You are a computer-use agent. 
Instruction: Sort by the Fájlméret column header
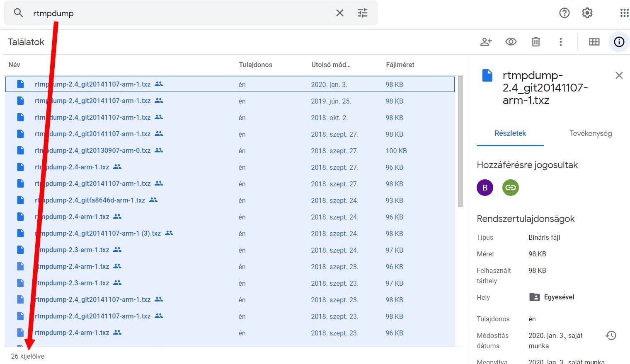[x=400, y=65]
